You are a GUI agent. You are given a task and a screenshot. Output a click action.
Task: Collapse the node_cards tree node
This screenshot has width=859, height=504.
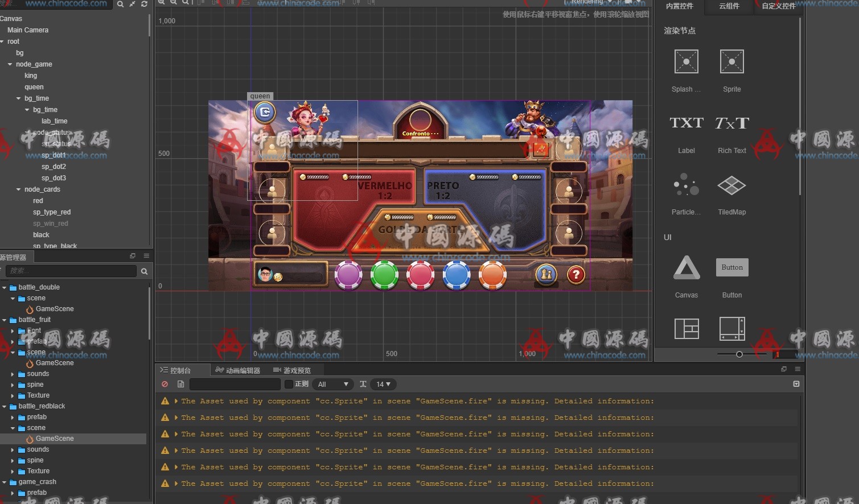19,189
